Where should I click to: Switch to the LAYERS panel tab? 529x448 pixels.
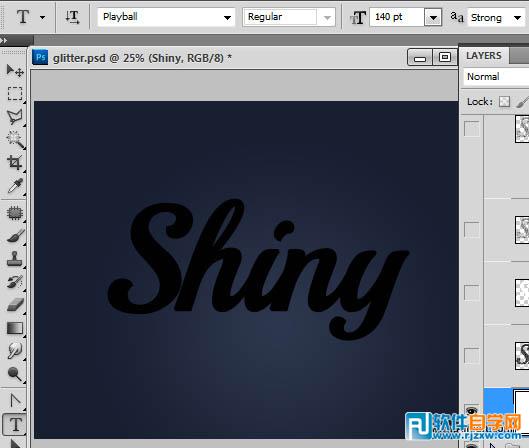click(x=484, y=56)
